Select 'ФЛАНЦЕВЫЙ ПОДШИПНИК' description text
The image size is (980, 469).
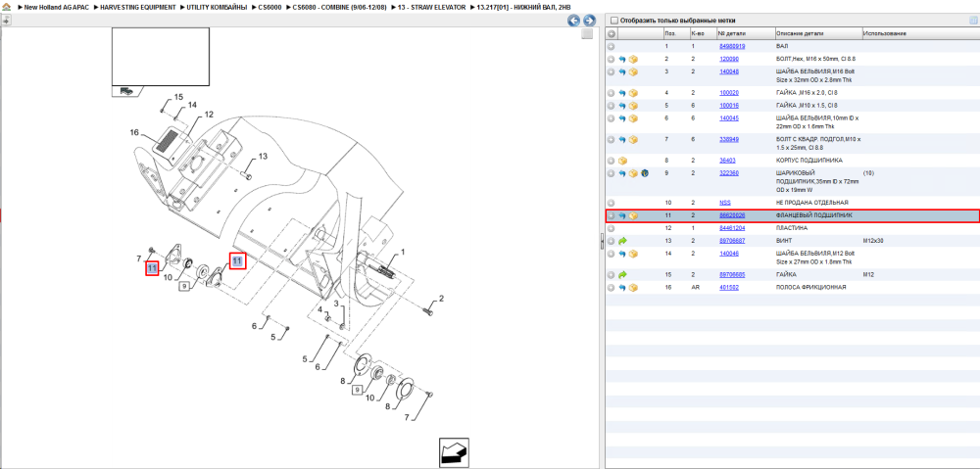pyautogui.click(x=813, y=215)
